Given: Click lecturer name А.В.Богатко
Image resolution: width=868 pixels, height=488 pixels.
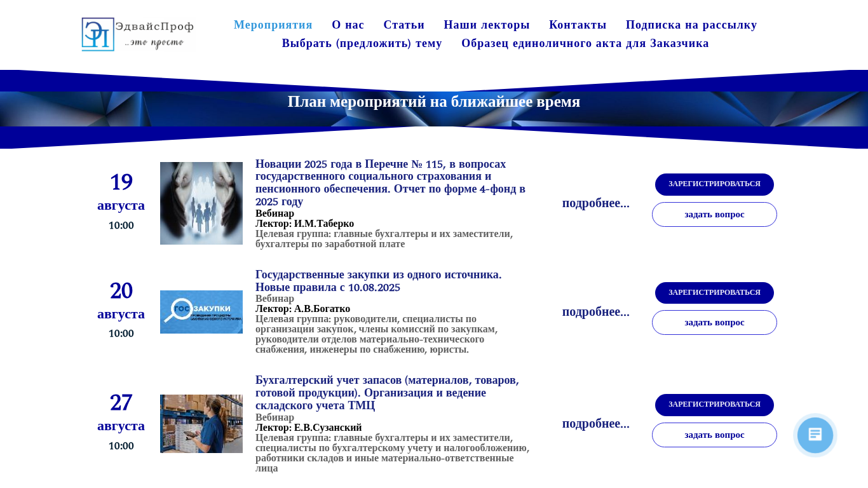Looking at the screenshot, I should coord(322,309).
